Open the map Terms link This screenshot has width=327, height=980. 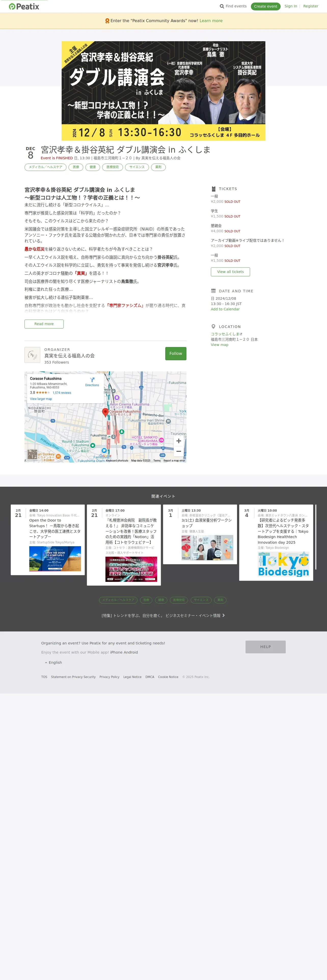157,460
